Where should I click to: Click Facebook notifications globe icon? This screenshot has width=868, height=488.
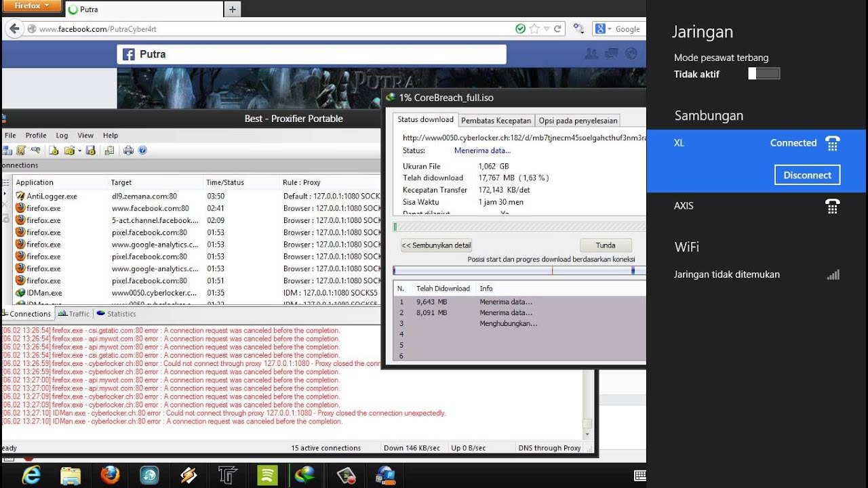[x=631, y=54]
